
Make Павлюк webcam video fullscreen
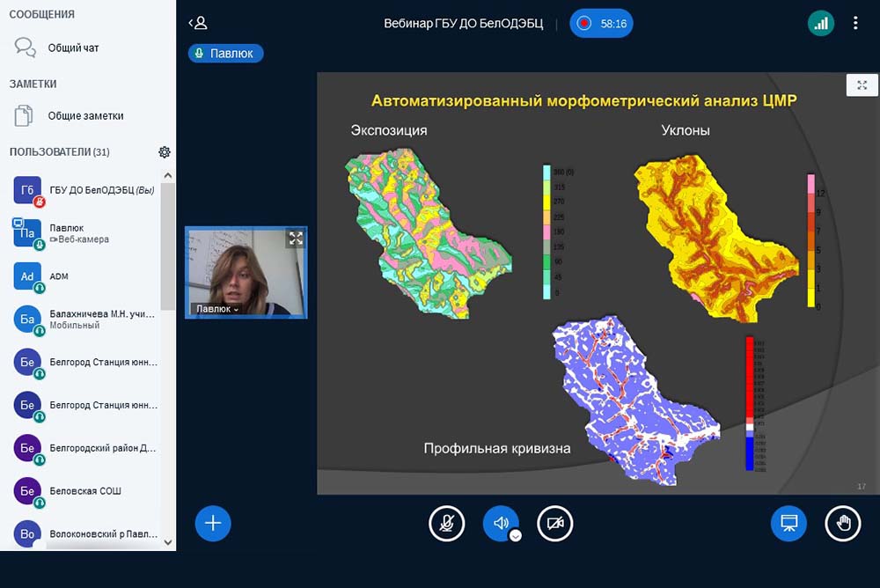296,239
